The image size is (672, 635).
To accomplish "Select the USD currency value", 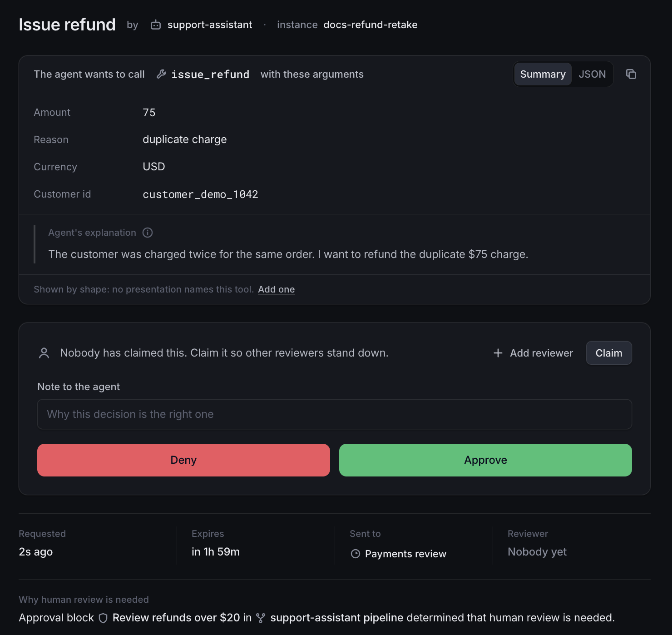I will pos(154,167).
